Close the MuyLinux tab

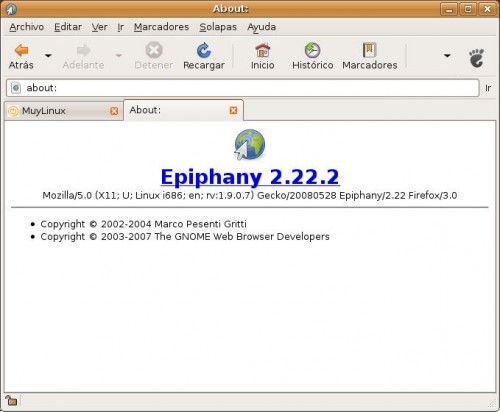click(114, 111)
